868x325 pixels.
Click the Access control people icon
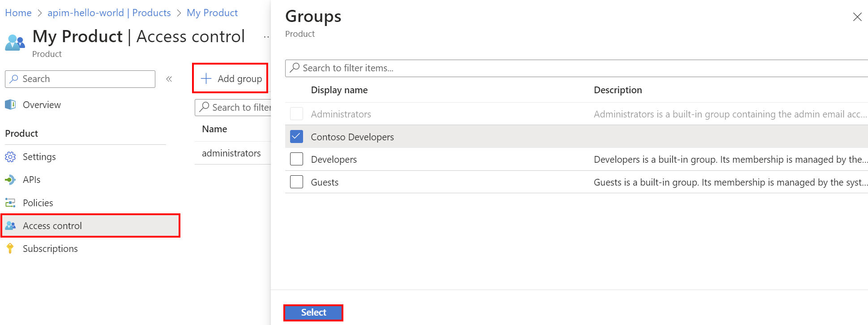pyautogui.click(x=10, y=225)
